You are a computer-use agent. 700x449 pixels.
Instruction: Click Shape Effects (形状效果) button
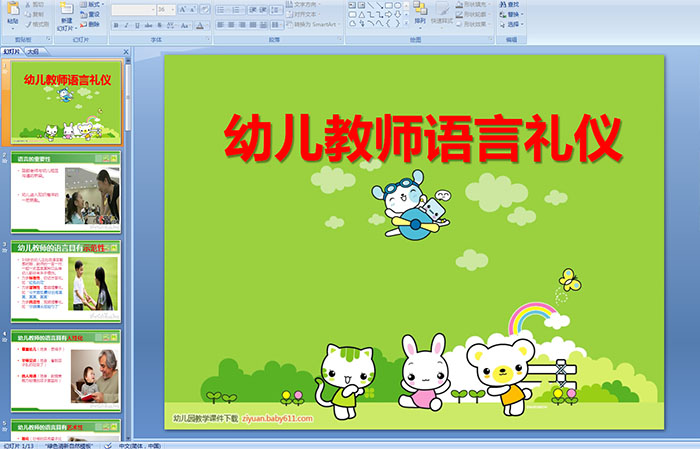pos(472,24)
